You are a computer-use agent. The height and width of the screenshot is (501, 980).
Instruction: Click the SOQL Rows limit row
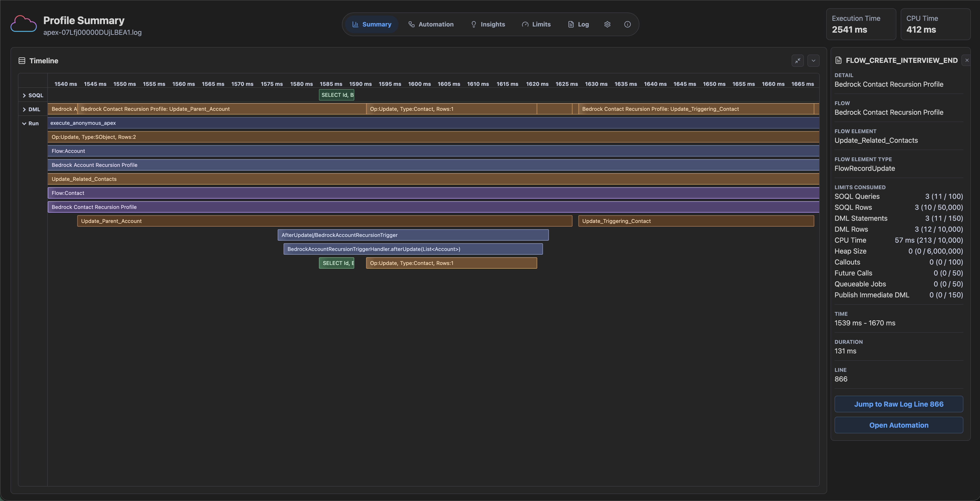click(x=899, y=207)
